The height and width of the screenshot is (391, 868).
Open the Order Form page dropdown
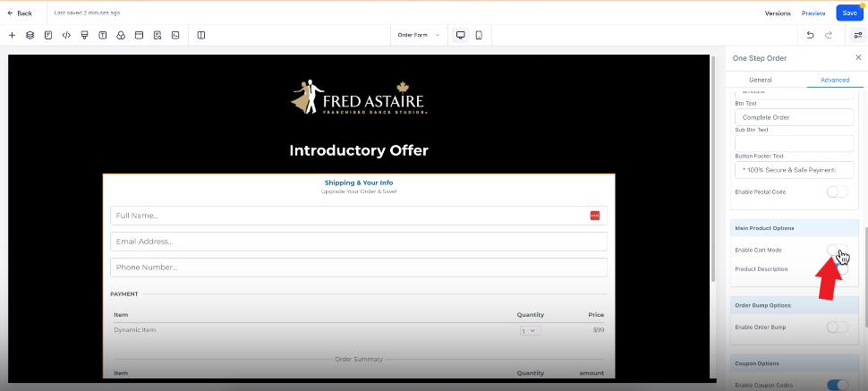pos(418,36)
